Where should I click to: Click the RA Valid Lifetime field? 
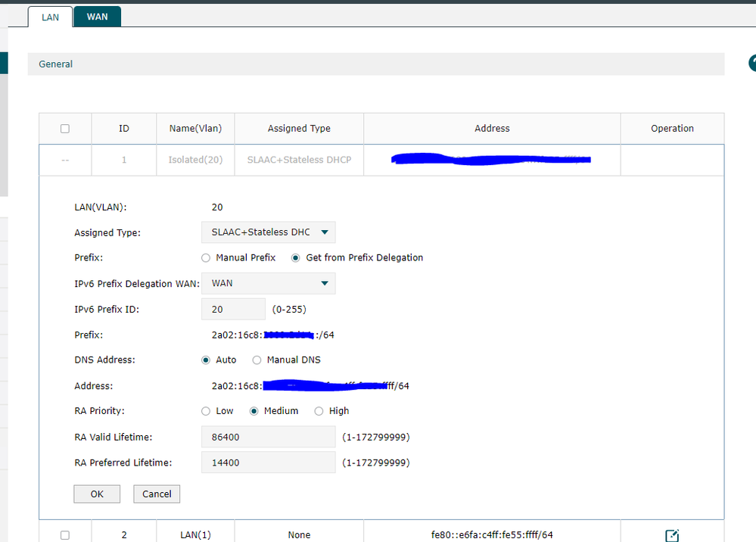tap(269, 437)
